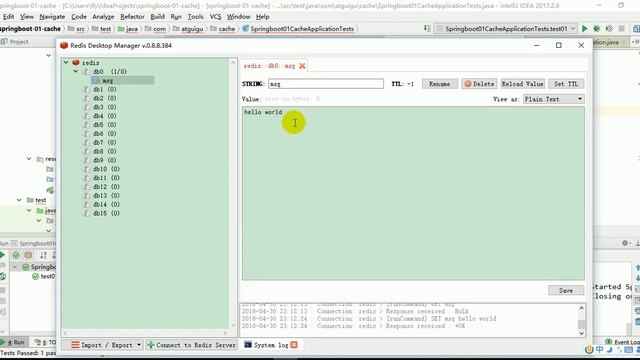Collapse the redis connection node
The height and width of the screenshot is (360, 640).
pos(66,62)
